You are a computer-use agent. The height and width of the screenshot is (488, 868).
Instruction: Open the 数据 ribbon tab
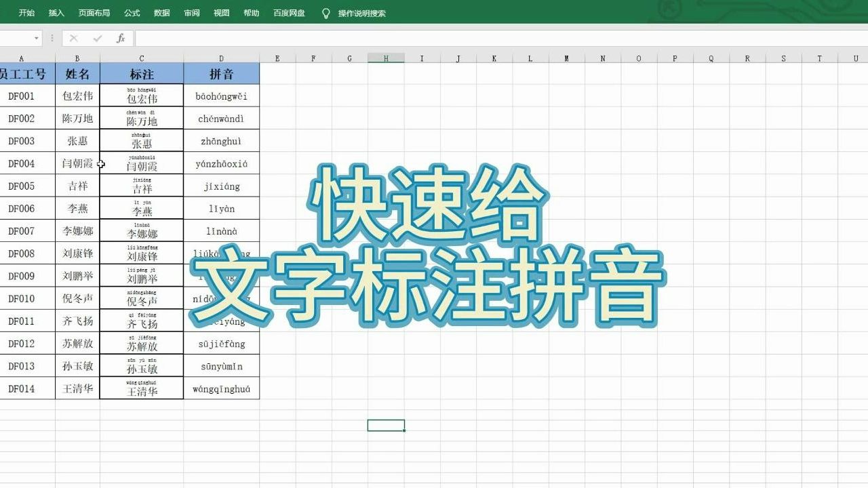pyautogui.click(x=163, y=12)
